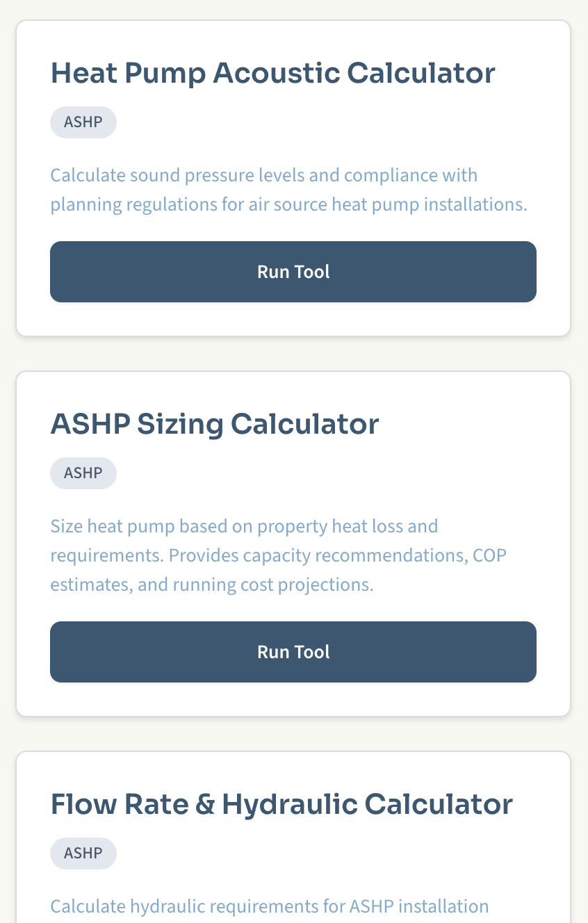
Task: Run the Heat Pump Acoustic Calculator tool
Action: pyautogui.click(x=293, y=272)
